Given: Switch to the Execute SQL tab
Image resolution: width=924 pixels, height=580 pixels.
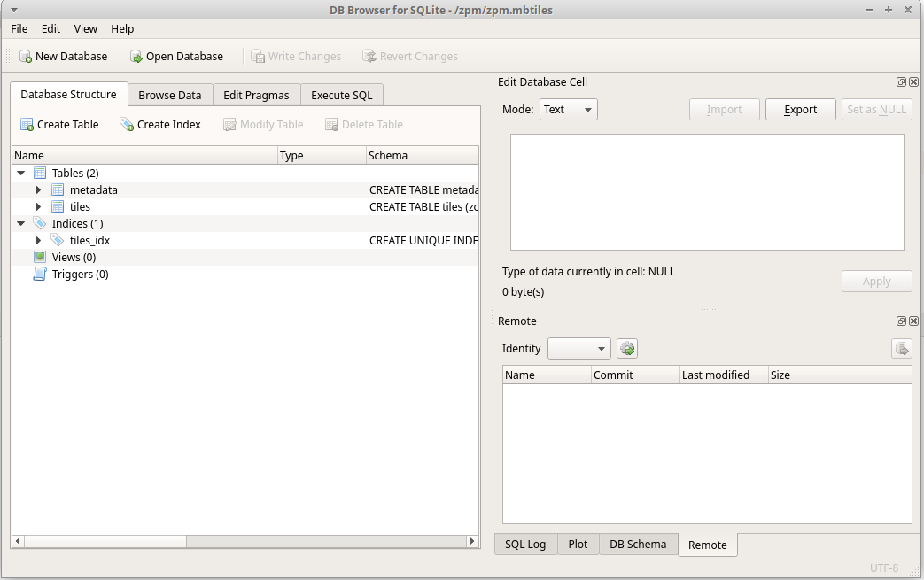Looking at the screenshot, I should point(342,96).
